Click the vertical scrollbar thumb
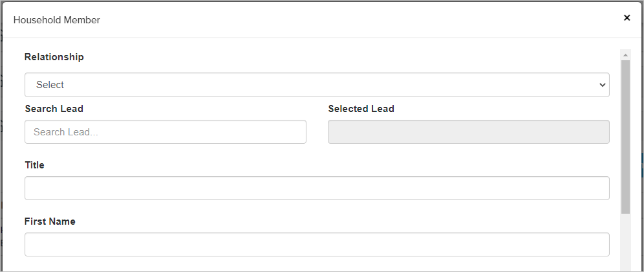This screenshot has width=644, height=272. coord(625,136)
